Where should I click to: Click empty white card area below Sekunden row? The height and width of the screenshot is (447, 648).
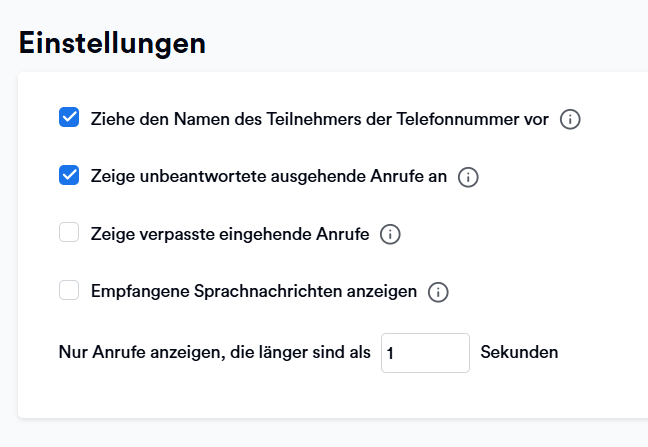(x=330, y=398)
